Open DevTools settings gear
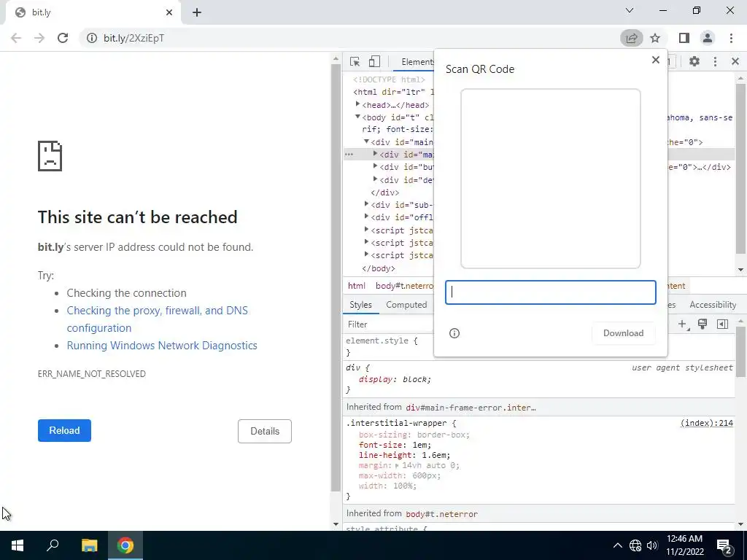The width and height of the screenshot is (747, 560). pyautogui.click(x=694, y=61)
